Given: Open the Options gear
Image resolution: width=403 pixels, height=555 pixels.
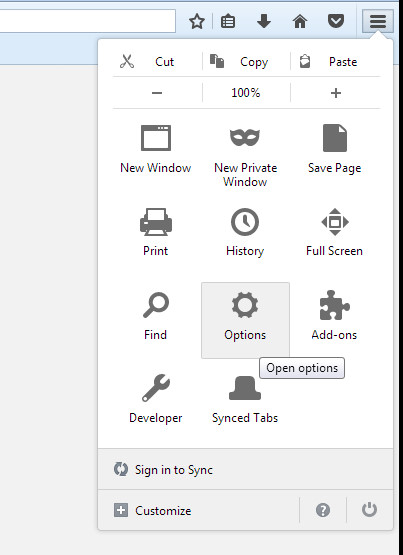Looking at the screenshot, I should click(x=245, y=320).
